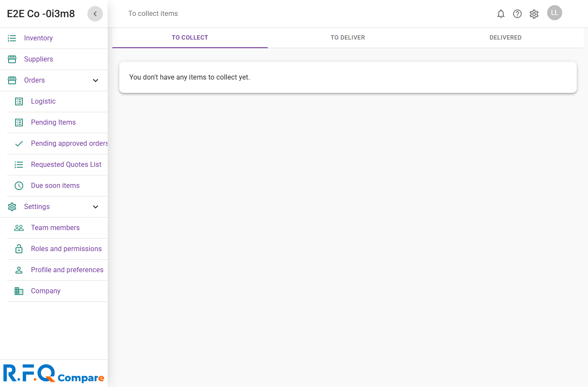Screen dimensions: 588x387
Task: Select the Settings menu label
Action: (37, 207)
